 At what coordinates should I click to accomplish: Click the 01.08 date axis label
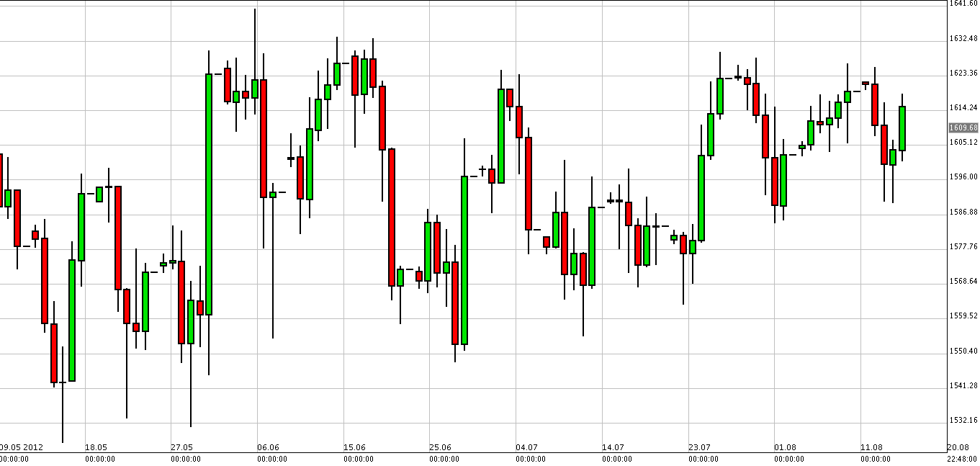pyautogui.click(x=785, y=447)
